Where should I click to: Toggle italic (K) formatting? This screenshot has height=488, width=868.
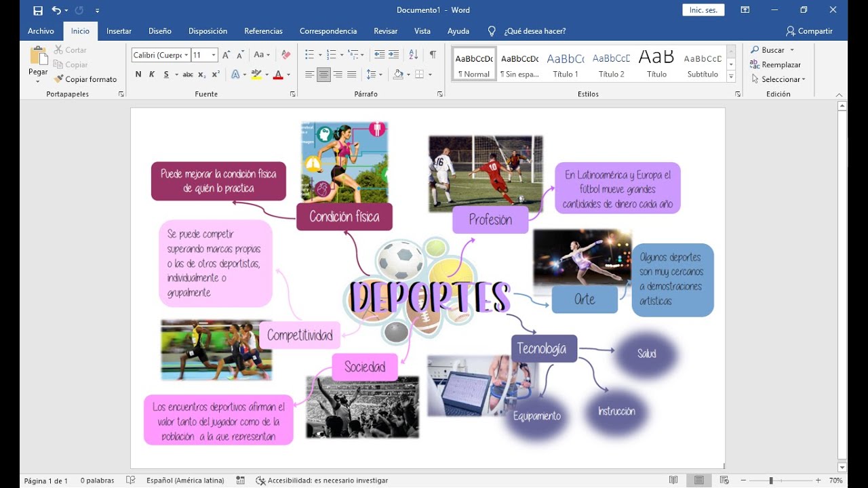coord(152,75)
